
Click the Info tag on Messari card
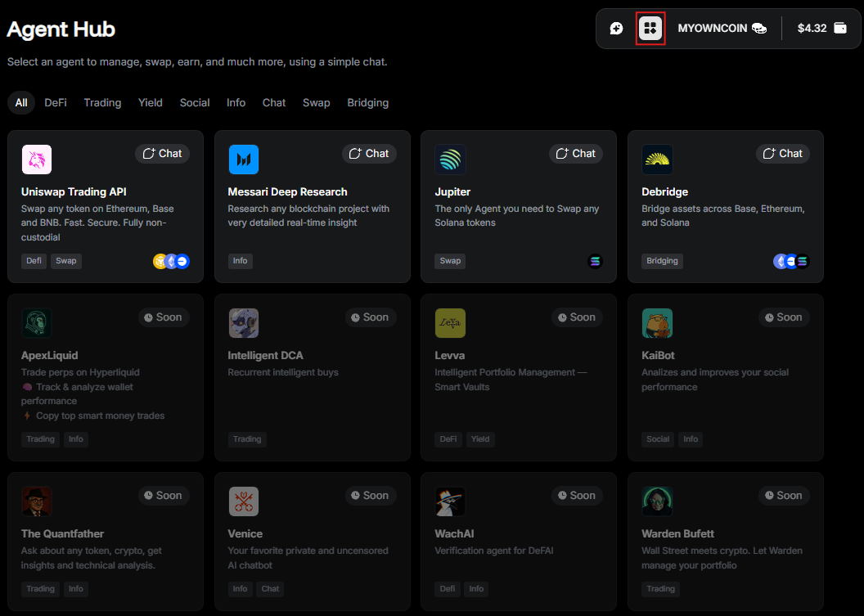(241, 261)
